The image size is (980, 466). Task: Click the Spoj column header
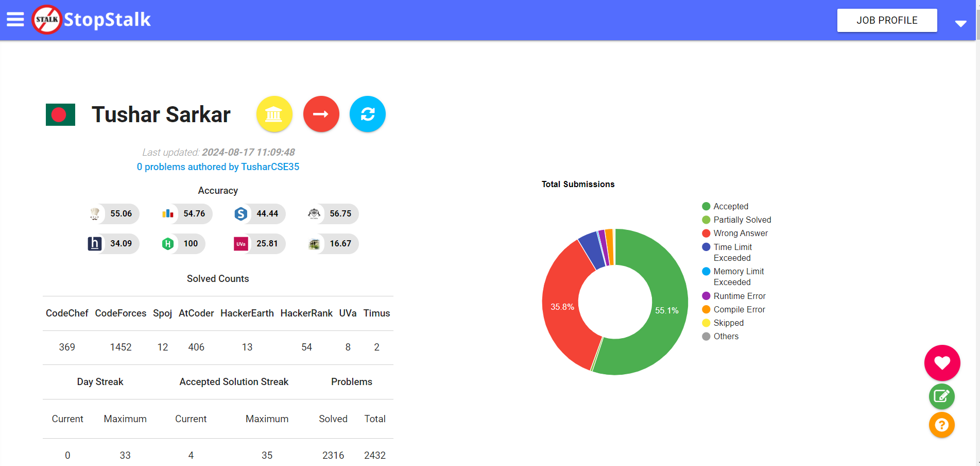point(163,313)
